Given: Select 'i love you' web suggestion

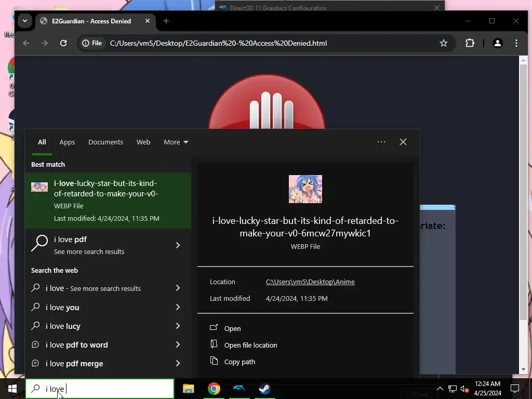Looking at the screenshot, I should click(95, 307).
